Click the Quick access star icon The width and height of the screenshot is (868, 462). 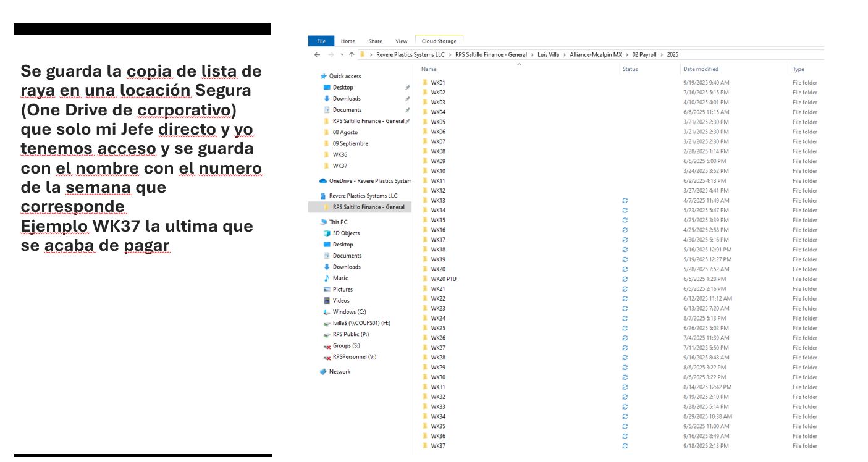point(323,77)
